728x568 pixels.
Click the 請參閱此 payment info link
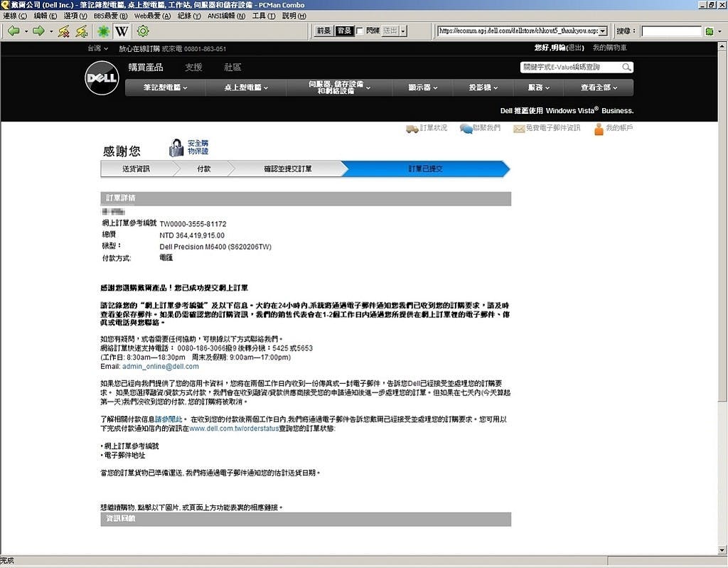168,419
